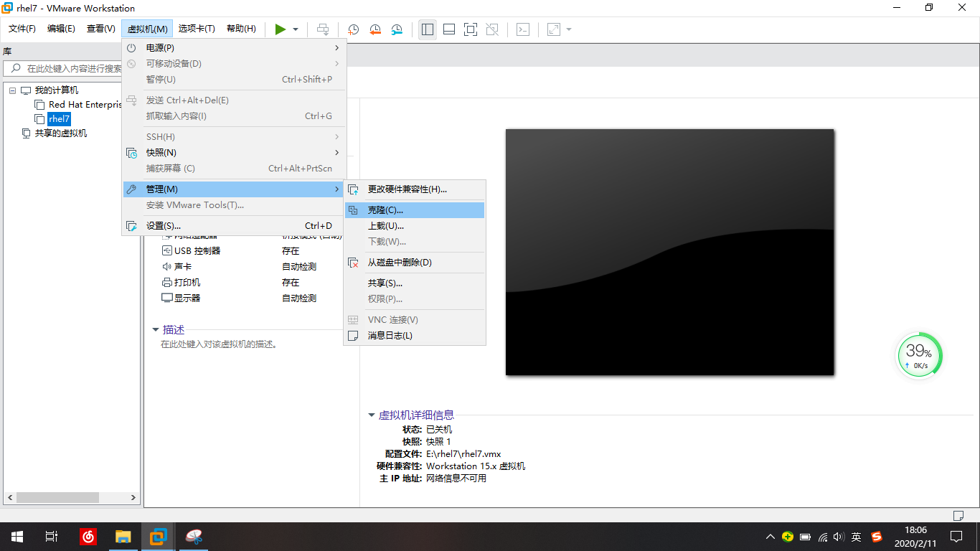Click the wrench icon beside 管理(M)
The image size is (980, 551).
[x=131, y=189]
